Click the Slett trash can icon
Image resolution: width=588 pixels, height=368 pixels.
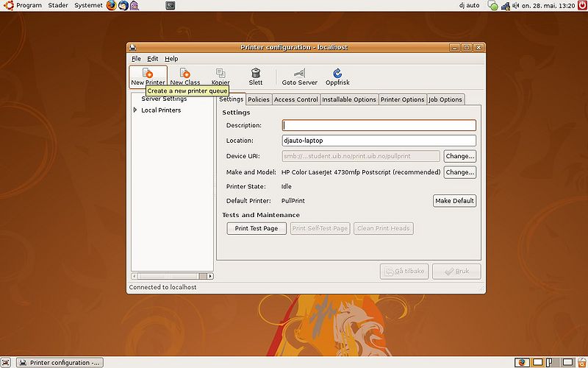(256, 72)
